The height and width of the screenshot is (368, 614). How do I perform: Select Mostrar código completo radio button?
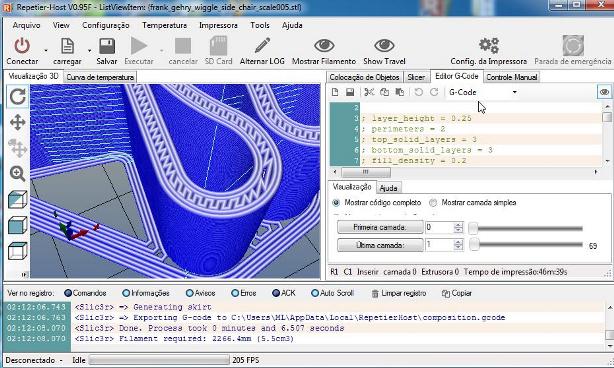[x=336, y=203]
